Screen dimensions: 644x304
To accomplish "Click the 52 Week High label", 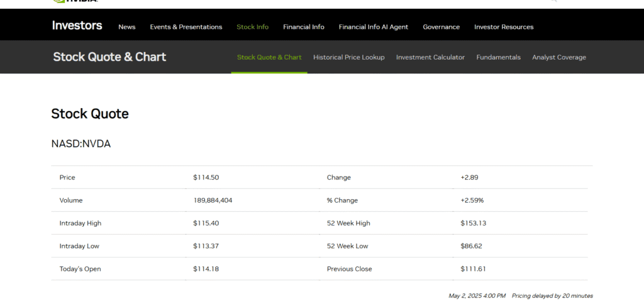I will point(348,224).
